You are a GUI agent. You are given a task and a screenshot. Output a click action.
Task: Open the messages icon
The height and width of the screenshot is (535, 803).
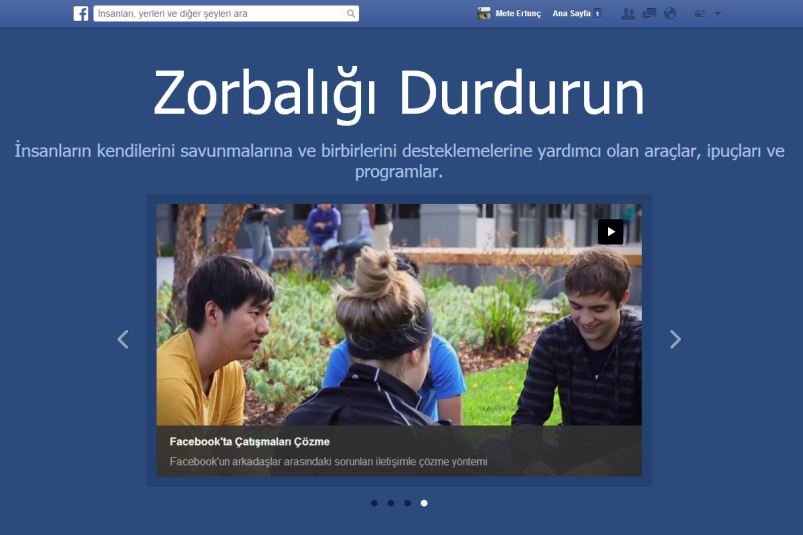(x=649, y=14)
